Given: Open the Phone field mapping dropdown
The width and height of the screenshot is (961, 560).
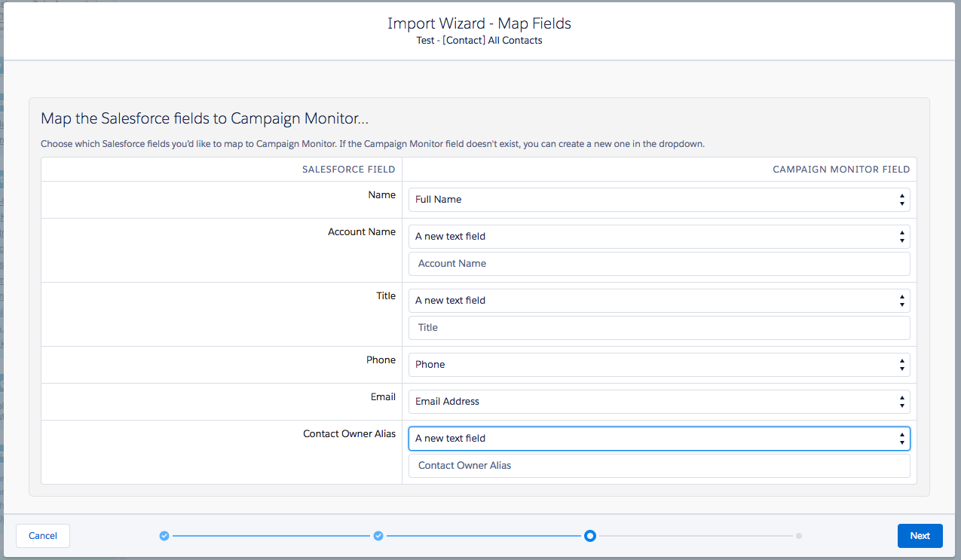Looking at the screenshot, I should (659, 365).
